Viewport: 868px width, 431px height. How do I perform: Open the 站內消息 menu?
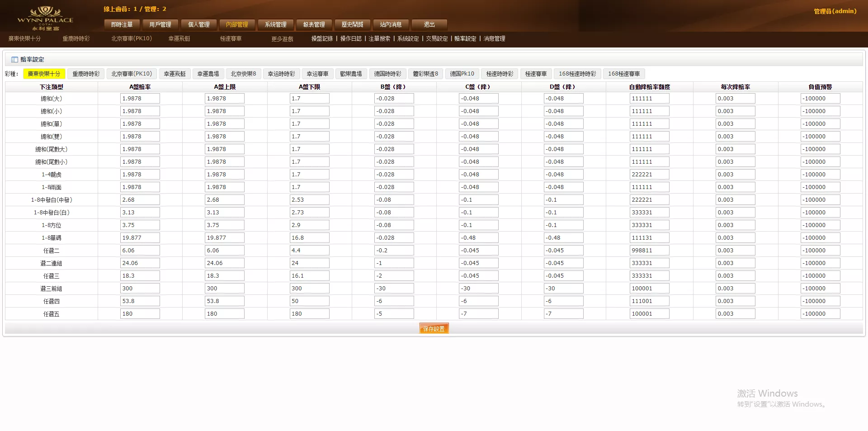(x=391, y=24)
